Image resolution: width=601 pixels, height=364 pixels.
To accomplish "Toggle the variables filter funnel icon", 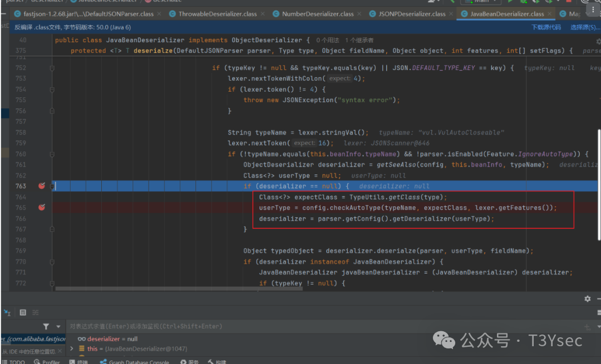I will pyautogui.click(x=46, y=327).
